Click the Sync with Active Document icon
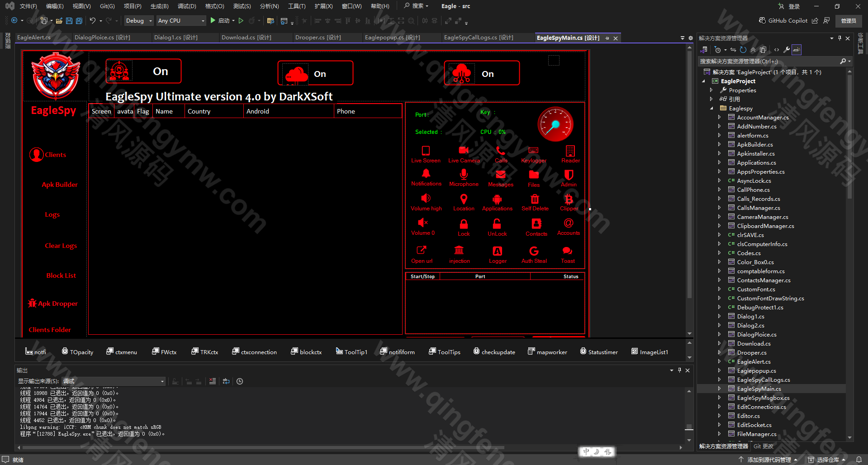 point(733,50)
